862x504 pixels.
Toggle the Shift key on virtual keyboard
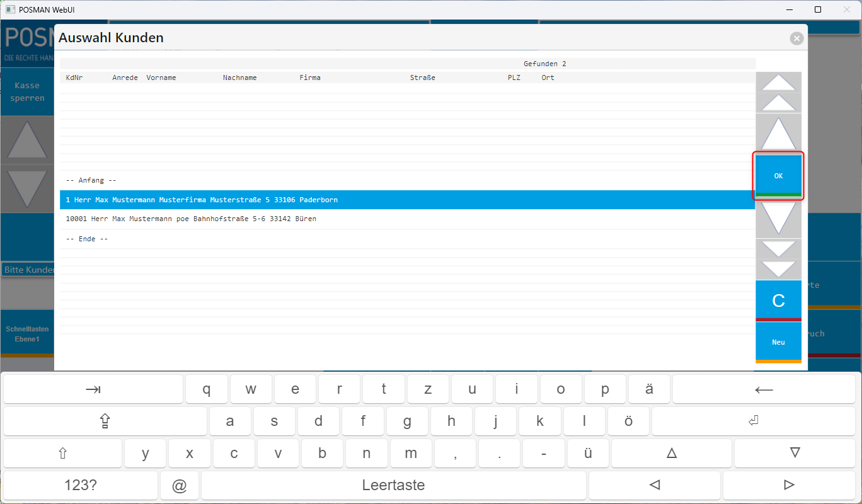click(62, 454)
